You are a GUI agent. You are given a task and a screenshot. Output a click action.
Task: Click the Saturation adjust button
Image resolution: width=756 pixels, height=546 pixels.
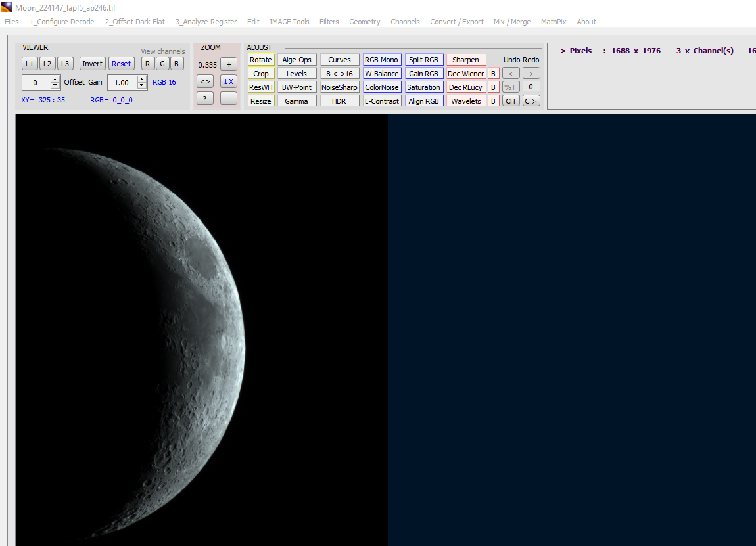click(x=423, y=87)
